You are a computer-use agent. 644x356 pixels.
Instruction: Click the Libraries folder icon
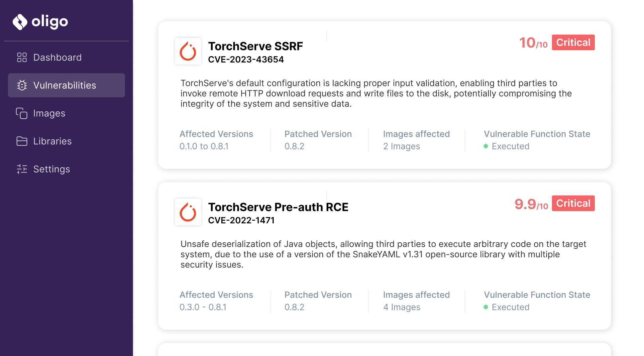22,141
